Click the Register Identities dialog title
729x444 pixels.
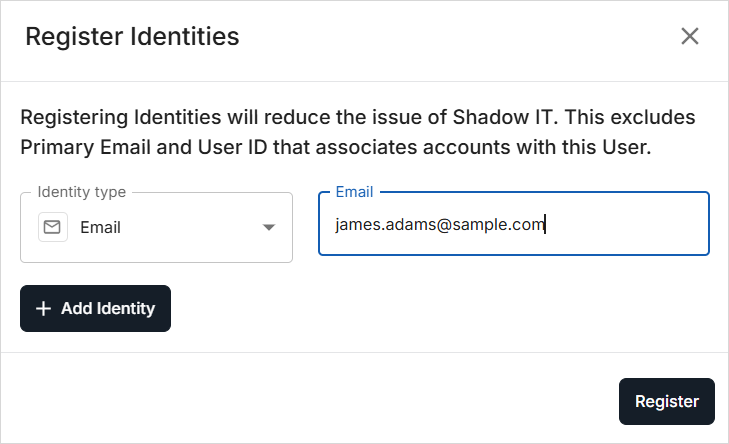(132, 37)
